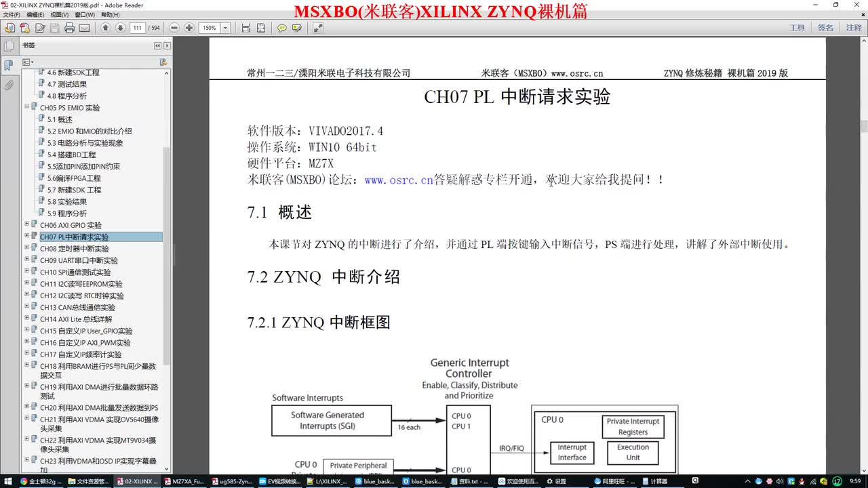Click the read mode expand icon
868x488 pixels.
click(317, 28)
